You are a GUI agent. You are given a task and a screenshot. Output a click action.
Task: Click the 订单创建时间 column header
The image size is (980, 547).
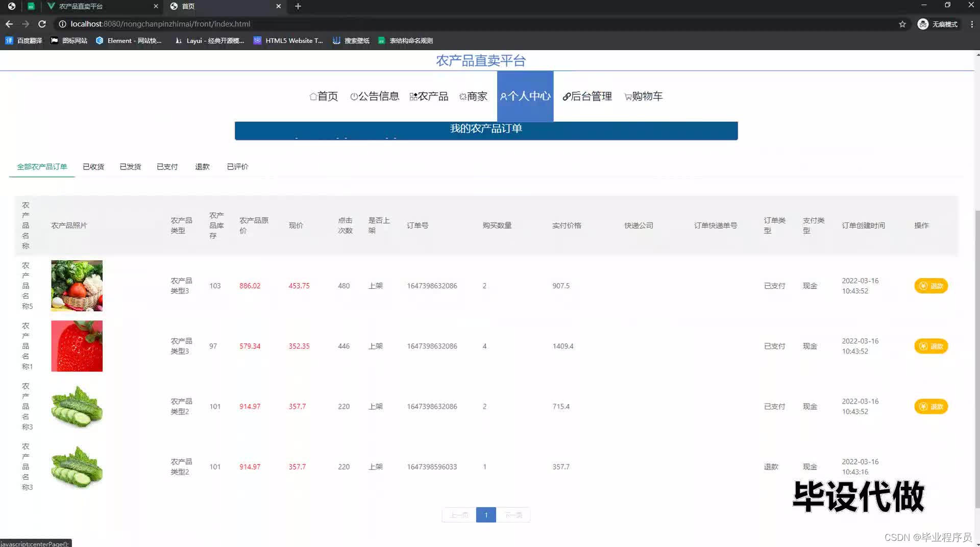pos(864,226)
